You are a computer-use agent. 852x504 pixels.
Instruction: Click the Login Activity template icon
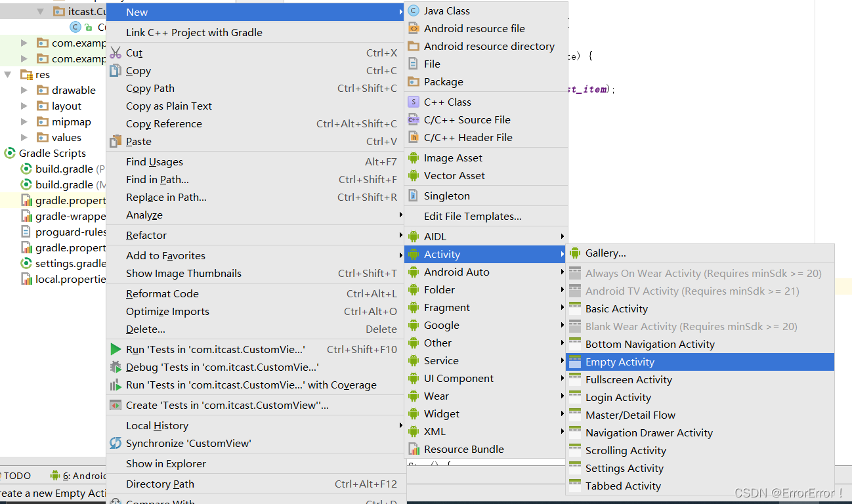[x=575, y=397]
